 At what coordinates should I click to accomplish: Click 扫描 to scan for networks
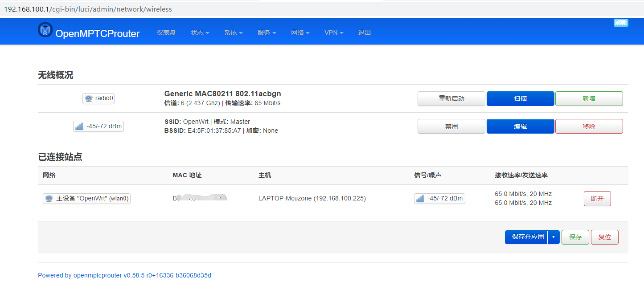click(x=520, y=98)
